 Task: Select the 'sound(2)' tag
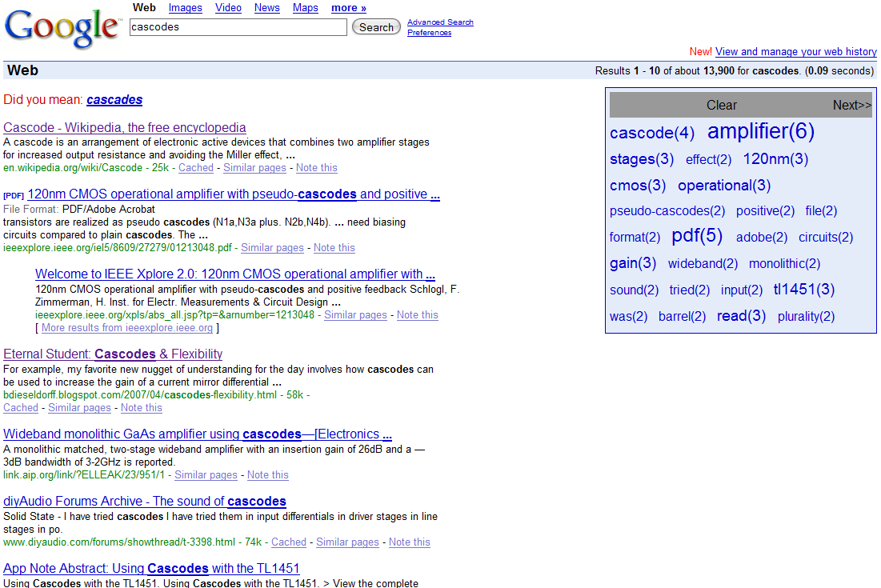635,290
